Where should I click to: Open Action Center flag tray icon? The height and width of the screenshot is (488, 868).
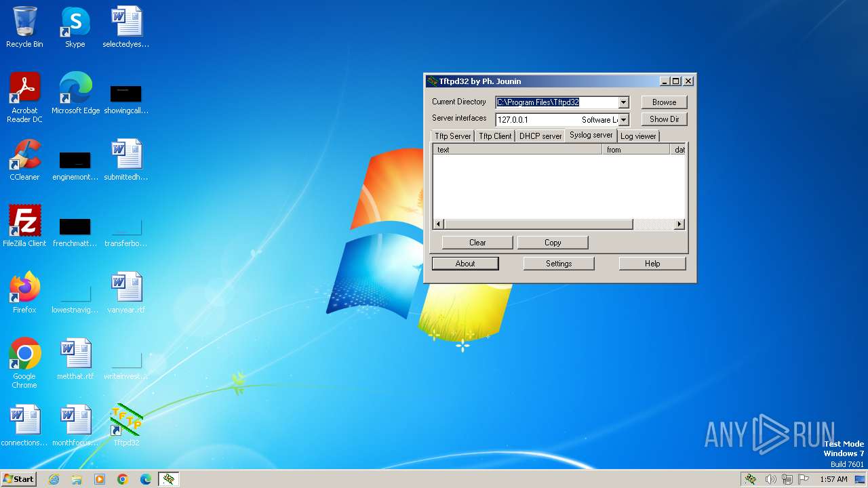coord(804,479)
